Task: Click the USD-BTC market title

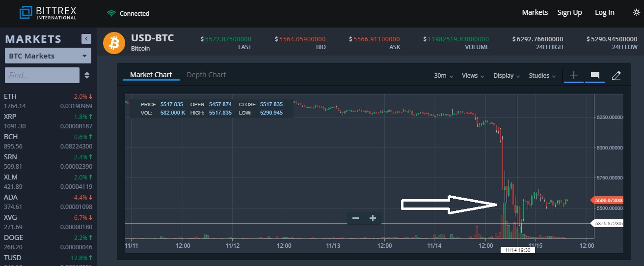Action: [x=152, y=38]
